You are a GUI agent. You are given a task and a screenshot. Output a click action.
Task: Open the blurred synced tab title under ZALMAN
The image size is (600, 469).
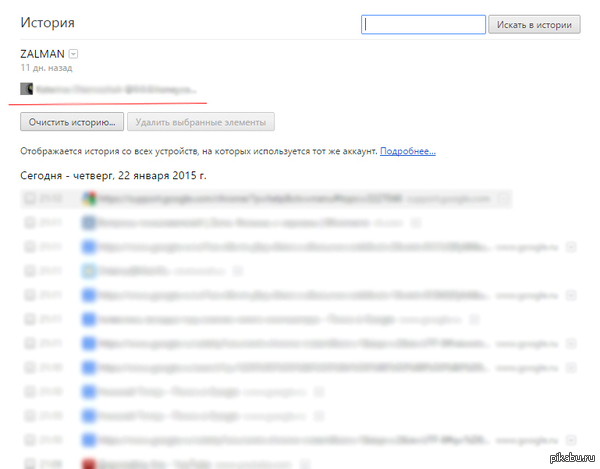tap(116, 90)
